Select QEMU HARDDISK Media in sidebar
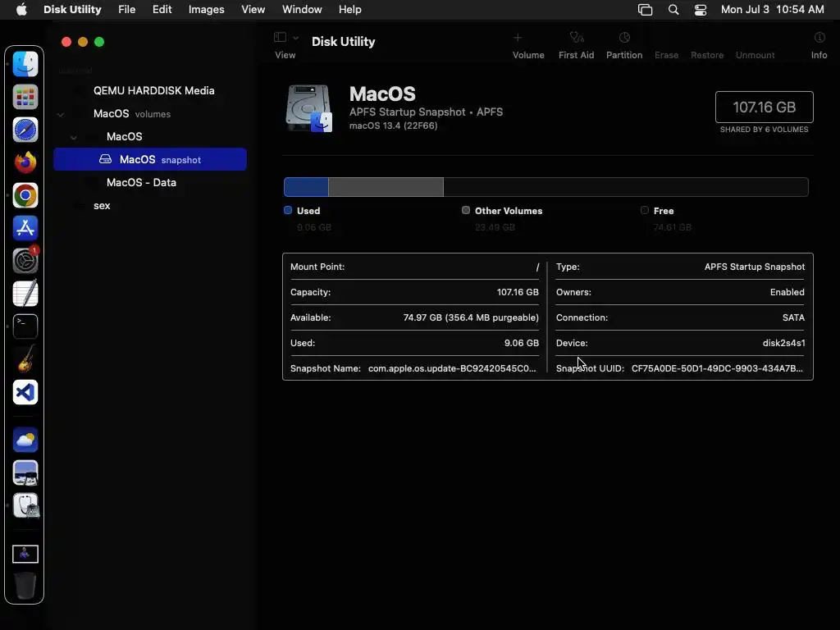 pos(153,90)
